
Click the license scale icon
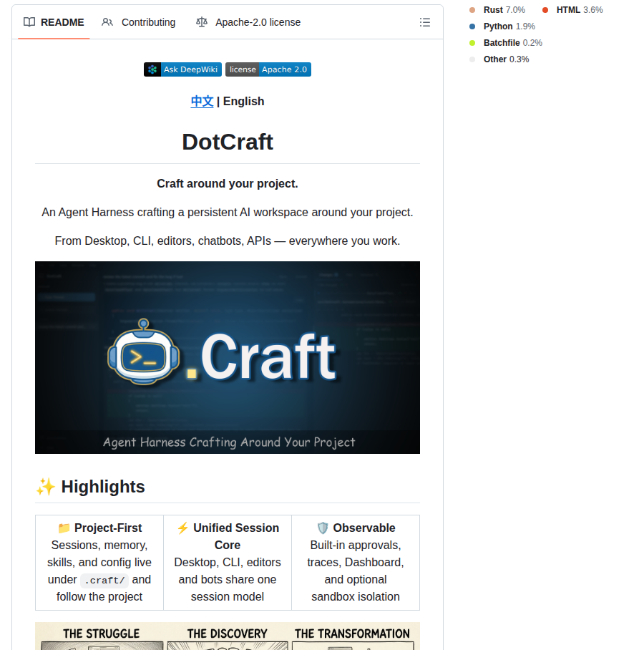(x=201, y=22)
